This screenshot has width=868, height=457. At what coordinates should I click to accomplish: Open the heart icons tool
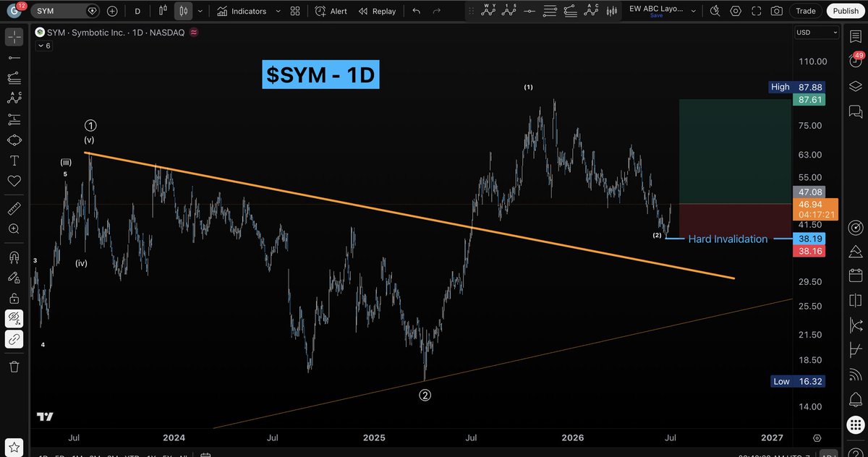[x=14, y=181]
